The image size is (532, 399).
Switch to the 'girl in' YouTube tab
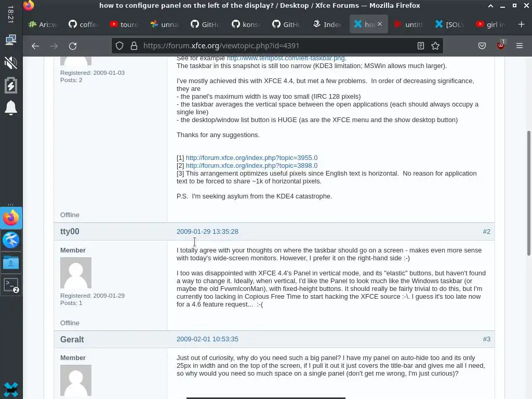click(x=490, y=24)
